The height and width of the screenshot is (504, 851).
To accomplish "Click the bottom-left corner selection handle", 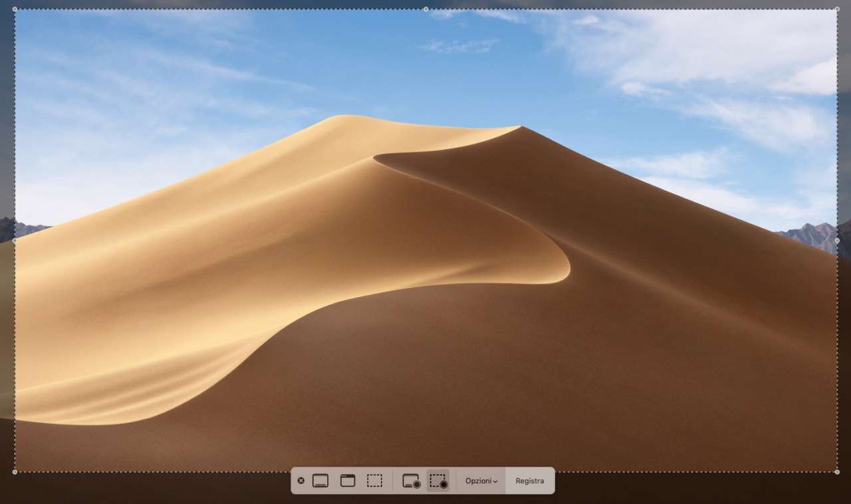I will pos(15,472).
